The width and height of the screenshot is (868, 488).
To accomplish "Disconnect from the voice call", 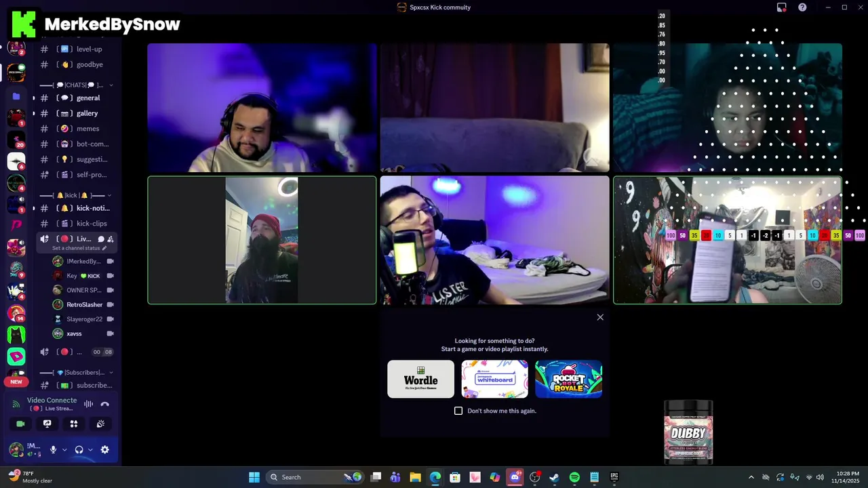I will click(104, 404).
